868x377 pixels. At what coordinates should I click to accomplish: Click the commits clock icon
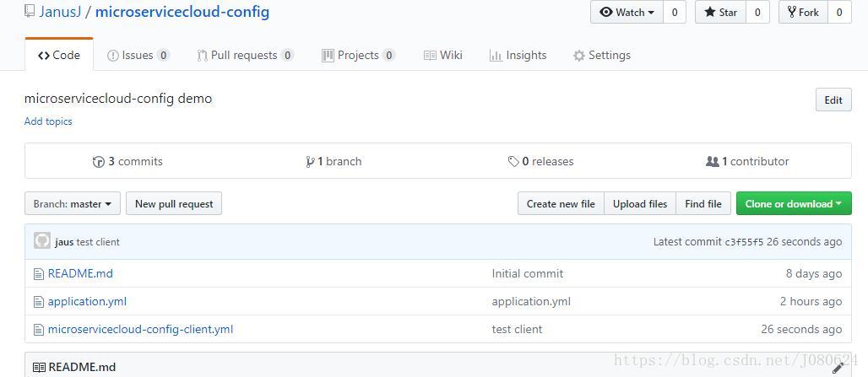99,162
